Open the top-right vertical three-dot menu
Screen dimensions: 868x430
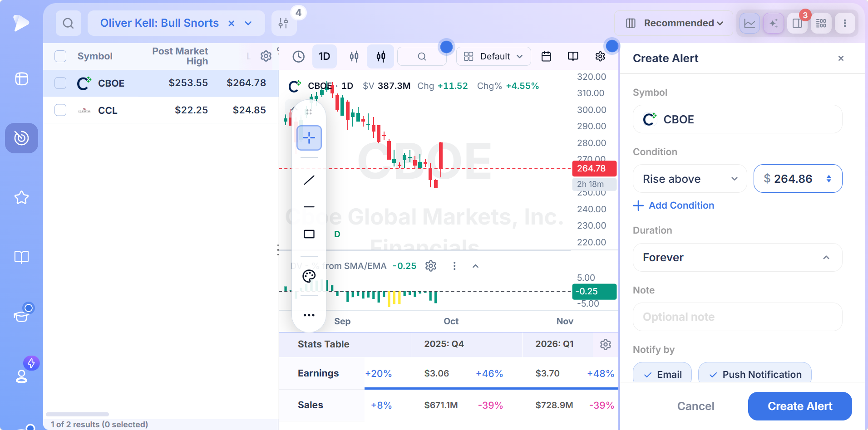tap(845, 23)
